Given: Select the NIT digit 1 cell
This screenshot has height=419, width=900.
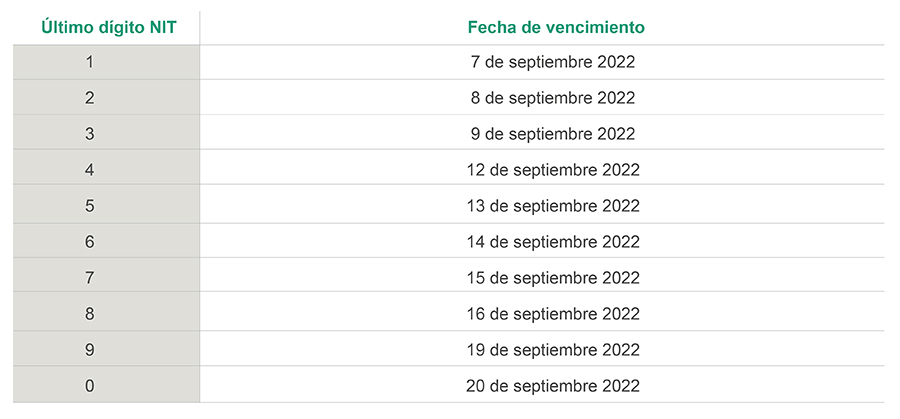Looking at the screenshot, I should [x=90, y=62].
